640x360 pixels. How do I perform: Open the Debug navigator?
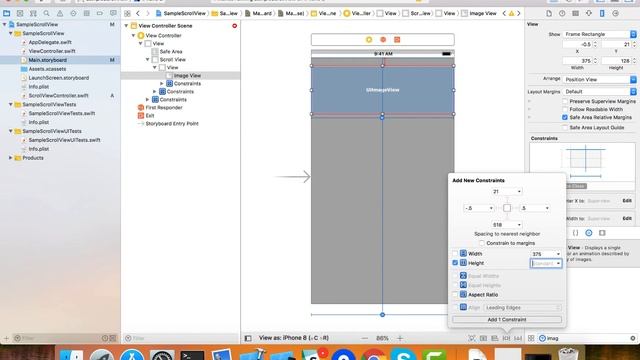(87, 13)
